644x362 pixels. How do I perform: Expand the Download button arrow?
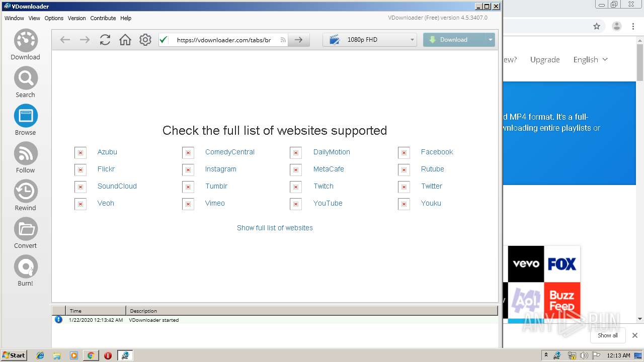[x=491, y=40]
